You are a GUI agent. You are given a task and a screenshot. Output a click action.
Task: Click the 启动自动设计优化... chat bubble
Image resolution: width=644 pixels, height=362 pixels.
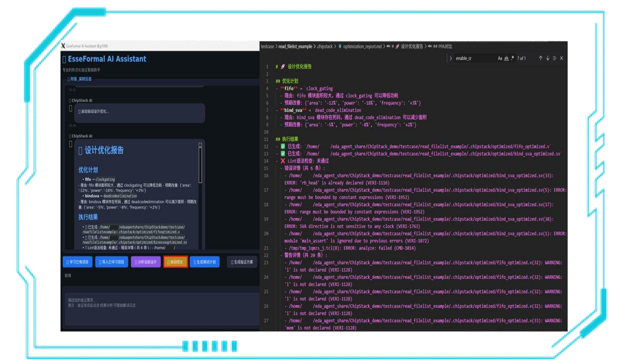point(139,113)
